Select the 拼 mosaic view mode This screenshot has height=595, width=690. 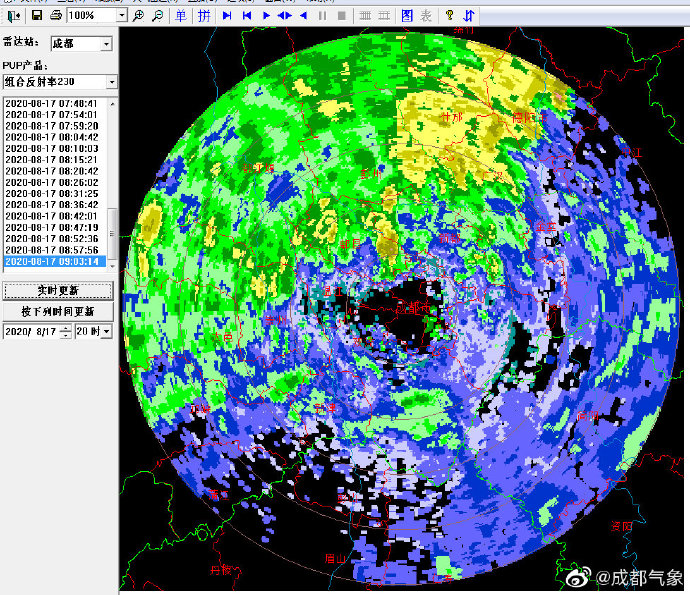point(204,16)
